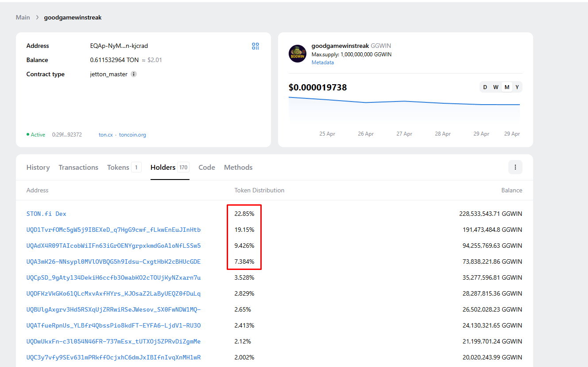
Task: Click the Address column header in holders table
Action: 38,190
